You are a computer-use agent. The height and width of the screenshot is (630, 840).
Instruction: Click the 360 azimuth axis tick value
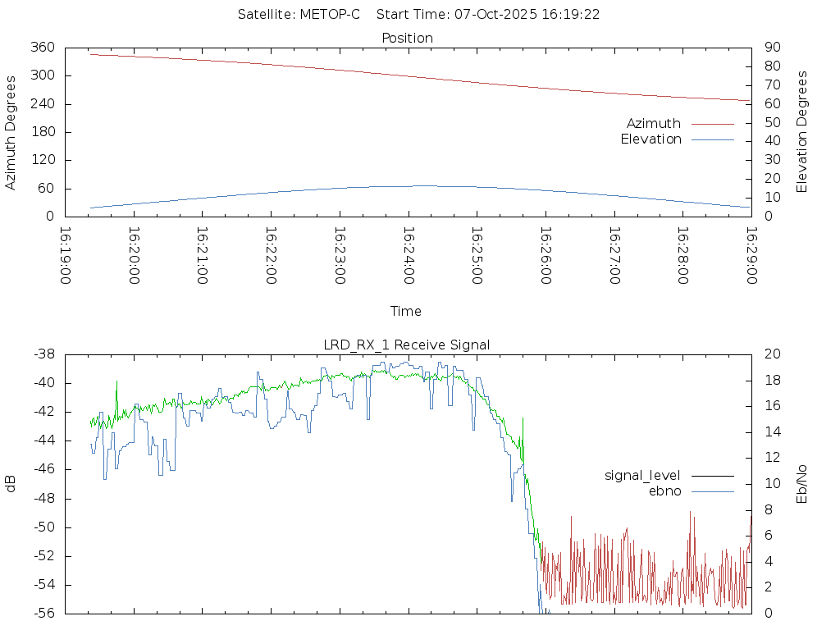[42, 48]
